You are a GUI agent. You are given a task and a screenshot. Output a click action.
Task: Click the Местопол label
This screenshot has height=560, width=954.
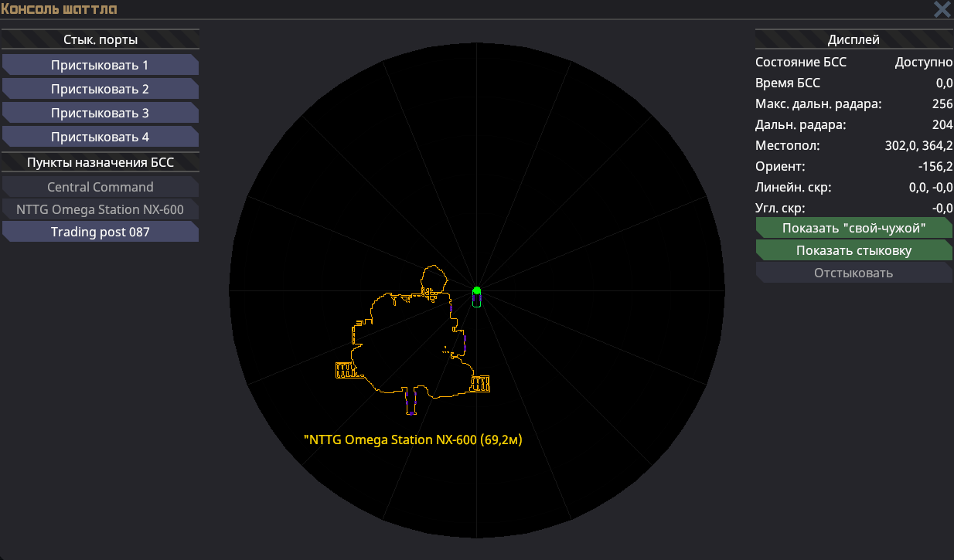788,145
